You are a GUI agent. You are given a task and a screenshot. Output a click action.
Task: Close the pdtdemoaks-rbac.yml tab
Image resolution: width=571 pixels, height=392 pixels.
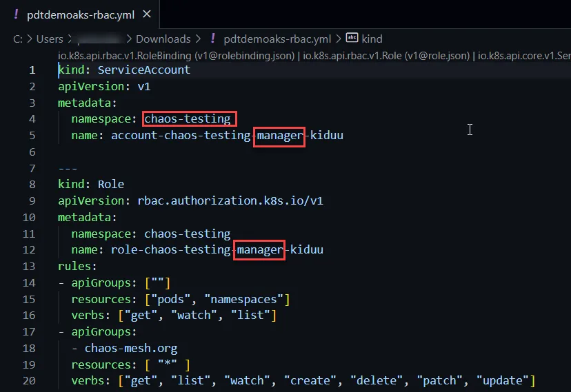click(x=147, y=14)
